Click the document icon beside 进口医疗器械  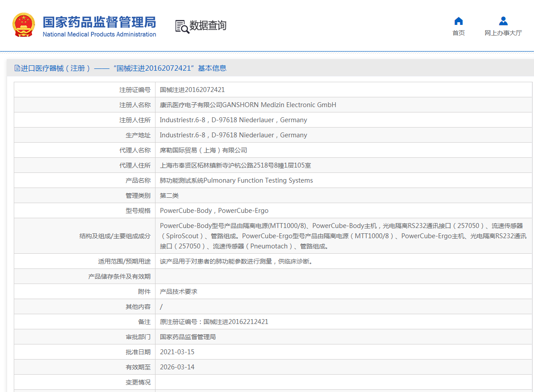coord(17,68)
